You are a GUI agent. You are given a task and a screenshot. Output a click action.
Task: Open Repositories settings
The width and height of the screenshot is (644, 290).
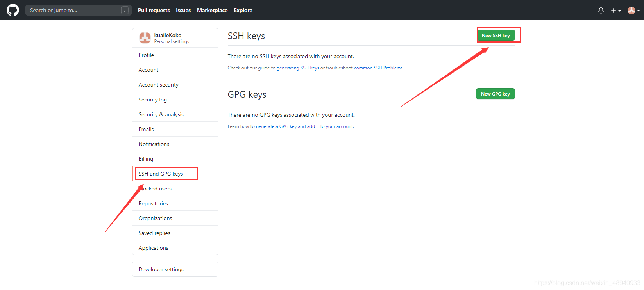click(175, 203)
